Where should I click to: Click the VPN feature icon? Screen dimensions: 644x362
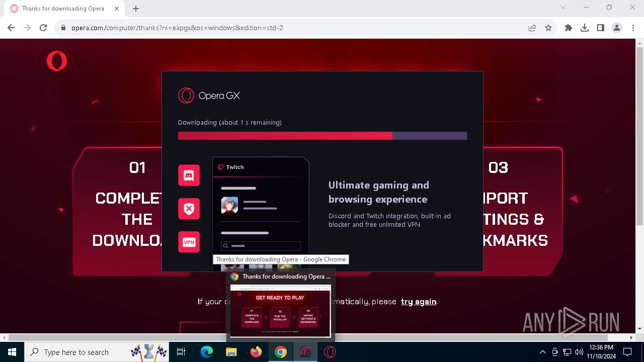(189, 242)
